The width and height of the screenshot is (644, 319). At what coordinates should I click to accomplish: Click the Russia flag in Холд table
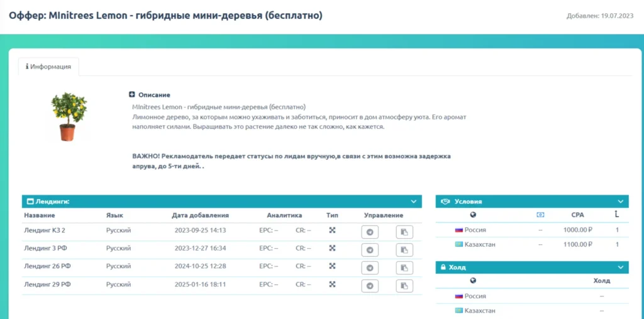(x=458, y=296)
